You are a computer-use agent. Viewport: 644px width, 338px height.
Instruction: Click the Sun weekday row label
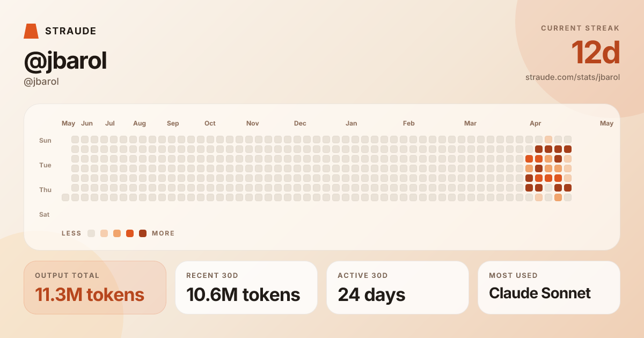(45, 141)
